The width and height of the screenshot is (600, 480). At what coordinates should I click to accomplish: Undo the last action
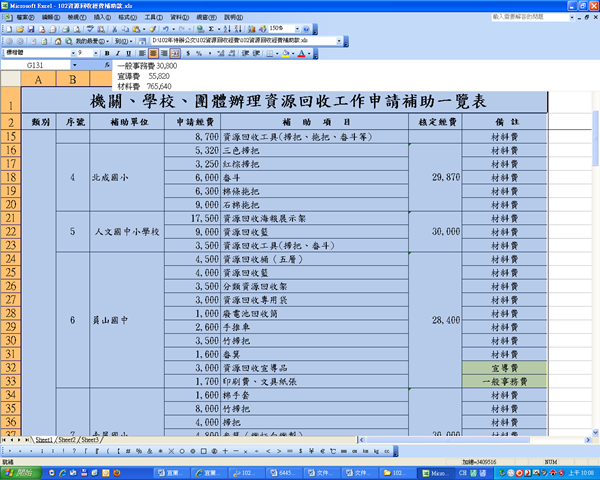166,29
